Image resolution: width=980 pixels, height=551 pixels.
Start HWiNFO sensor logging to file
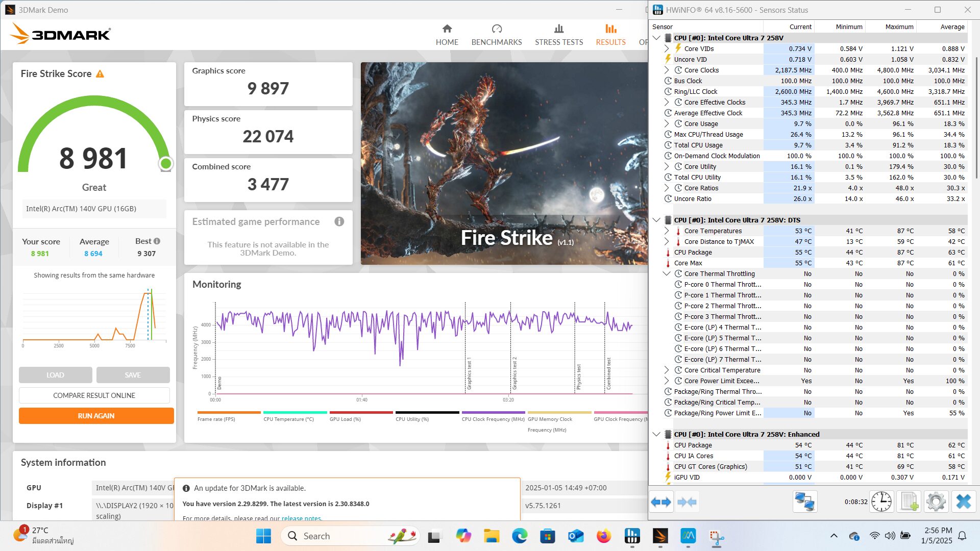pos(909,502)
